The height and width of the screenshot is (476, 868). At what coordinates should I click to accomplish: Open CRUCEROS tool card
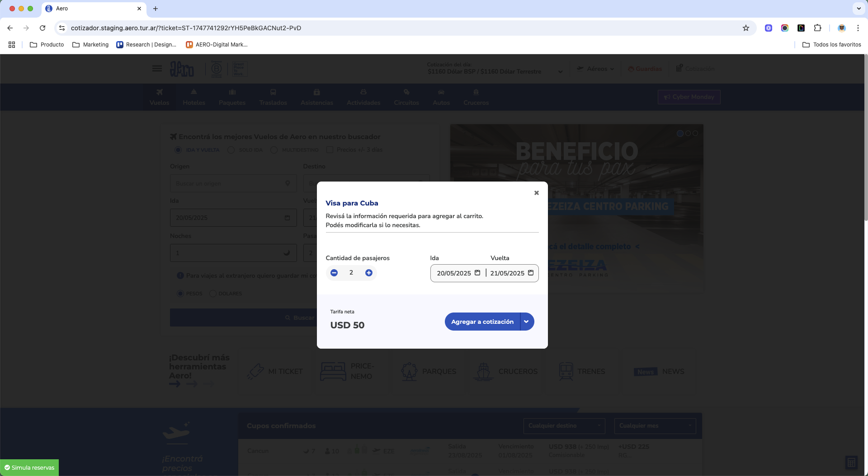tap(505, 371)
